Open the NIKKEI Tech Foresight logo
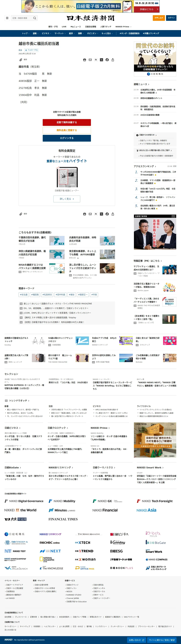This screenshot has height=644, width=181. point(155,501)
